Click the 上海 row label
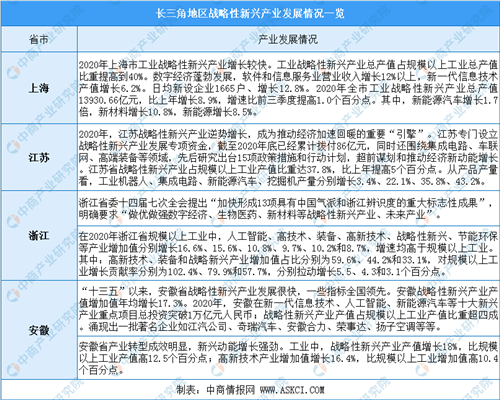The height and width of the screenshot is (400, 500). (39, 88)
